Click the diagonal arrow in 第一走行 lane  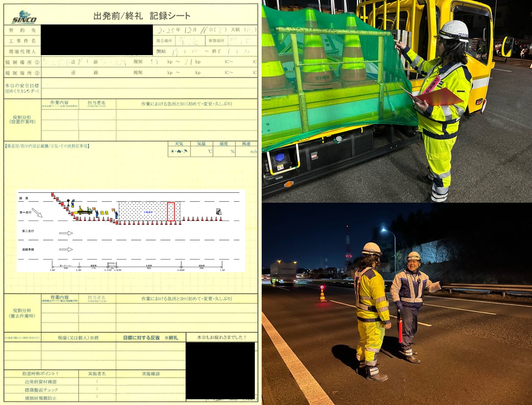(37, 213)
